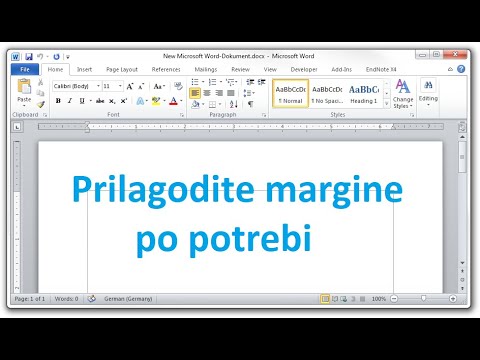Click the Paste clipboard icon

pyautogui.click(x=24, y=86)
